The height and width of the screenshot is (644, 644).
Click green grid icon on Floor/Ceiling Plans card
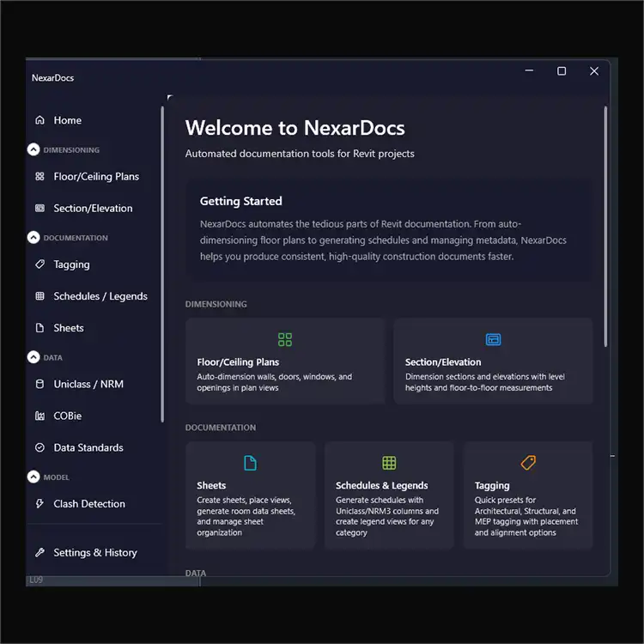click(x=285, y=340)
